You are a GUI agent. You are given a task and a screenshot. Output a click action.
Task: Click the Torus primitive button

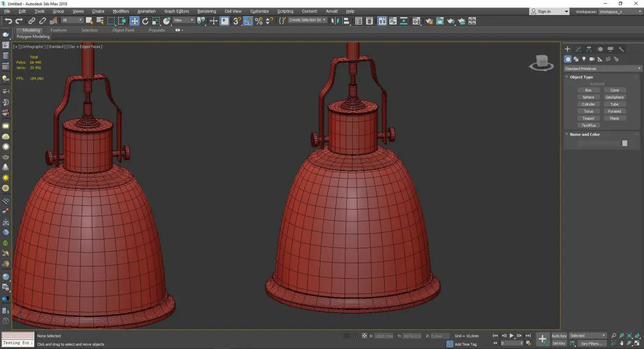[588, 111]
